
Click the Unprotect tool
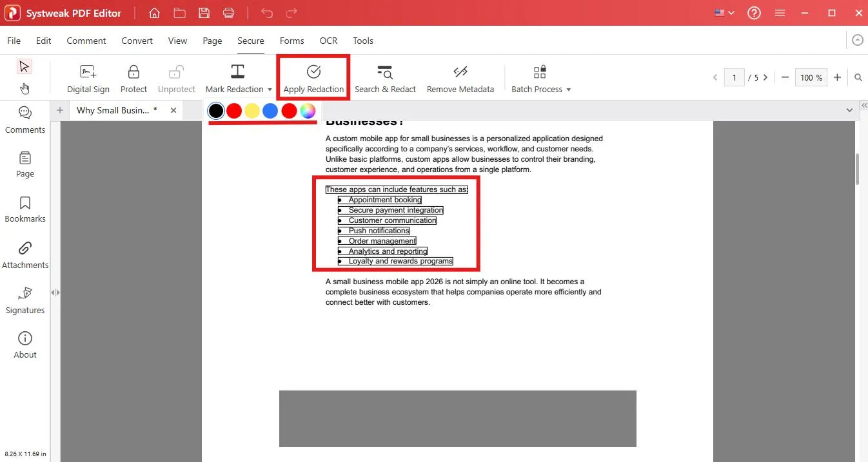[x=176, y=79]
